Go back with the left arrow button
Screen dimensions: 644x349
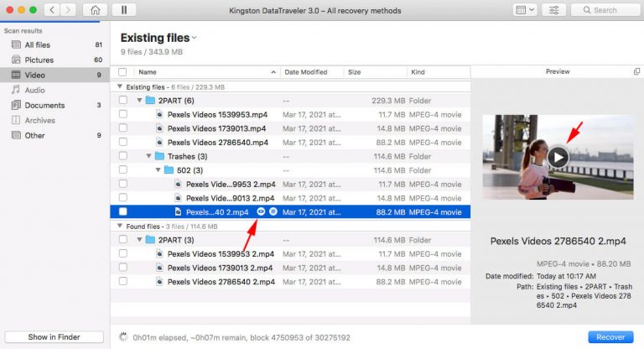(x=52, y=10)
